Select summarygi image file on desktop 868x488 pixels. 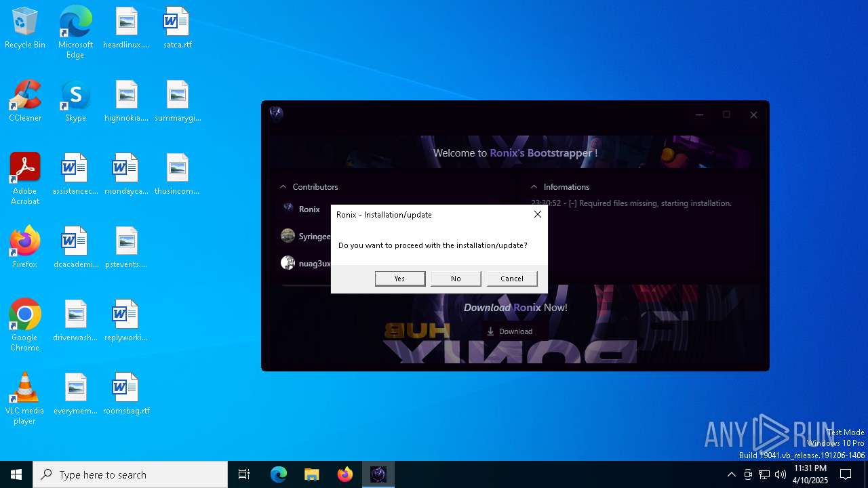pyautogui.click(x=177, y=102)
